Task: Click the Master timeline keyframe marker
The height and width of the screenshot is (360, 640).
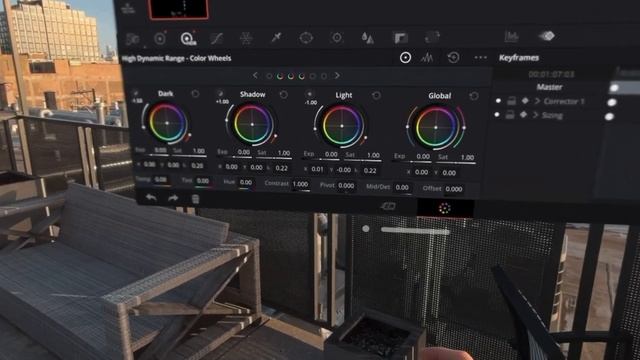Action: pyautogui.click(x=614, y=88)
